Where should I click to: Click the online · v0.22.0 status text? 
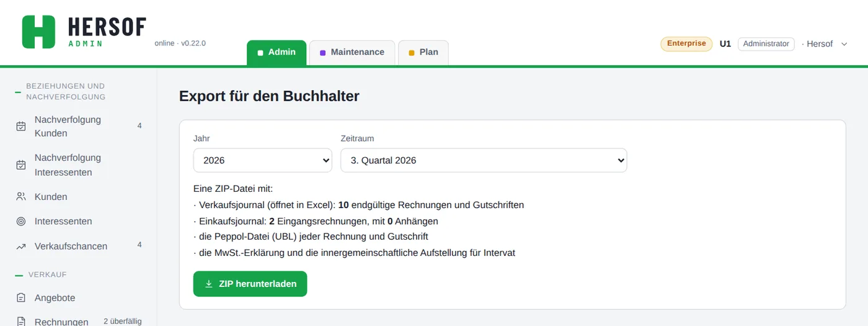point(180,43)
